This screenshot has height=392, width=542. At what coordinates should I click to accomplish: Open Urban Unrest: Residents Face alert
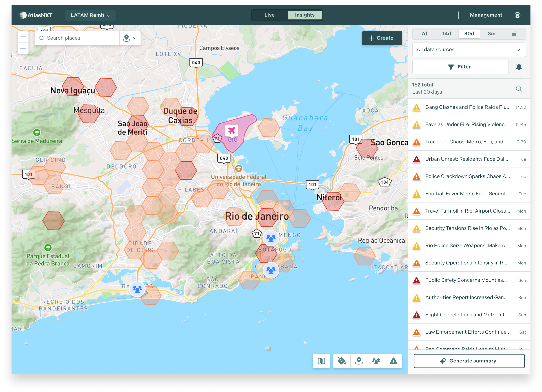point(469,159)
